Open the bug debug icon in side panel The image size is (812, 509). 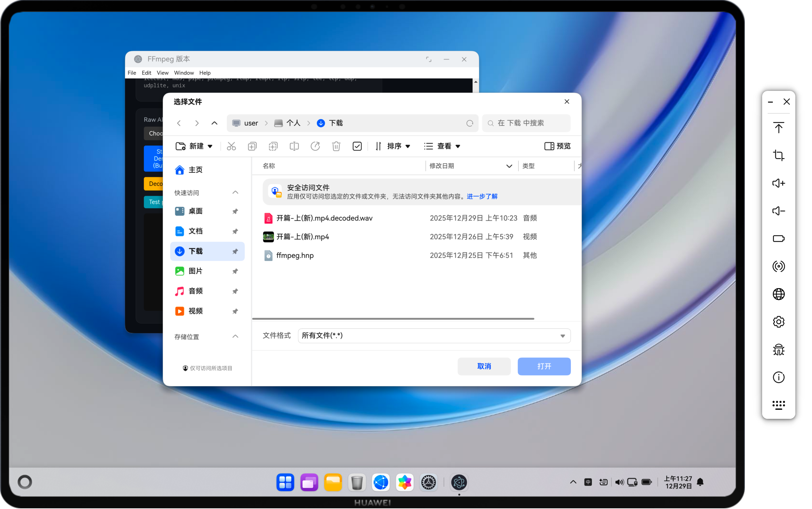(x=778, y=350)
